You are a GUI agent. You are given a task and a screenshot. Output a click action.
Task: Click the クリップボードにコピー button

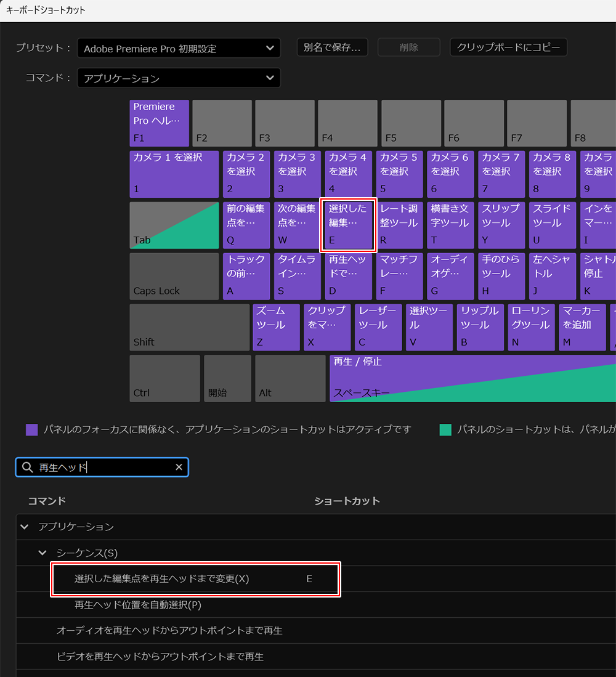coord(508,47)
